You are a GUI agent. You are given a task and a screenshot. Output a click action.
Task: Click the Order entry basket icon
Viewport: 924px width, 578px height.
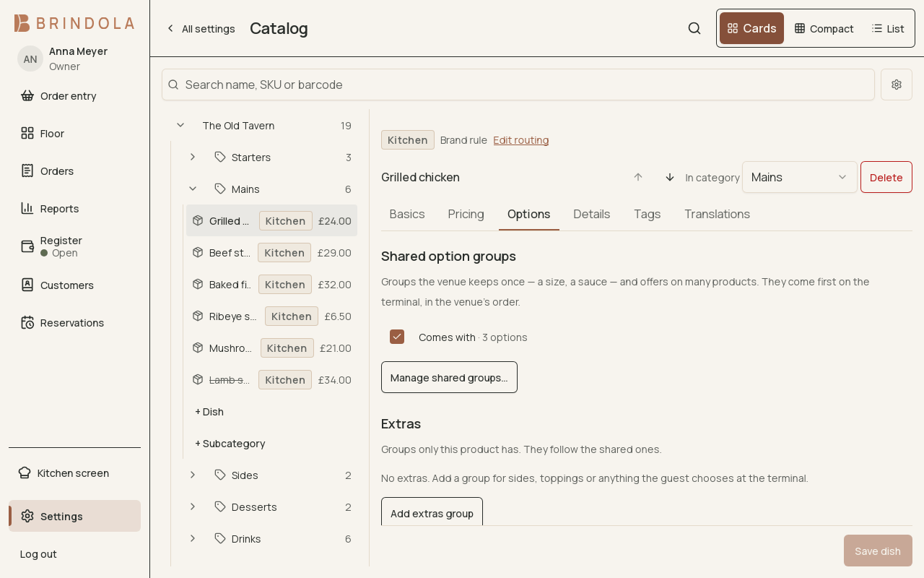tap(27, 95)
